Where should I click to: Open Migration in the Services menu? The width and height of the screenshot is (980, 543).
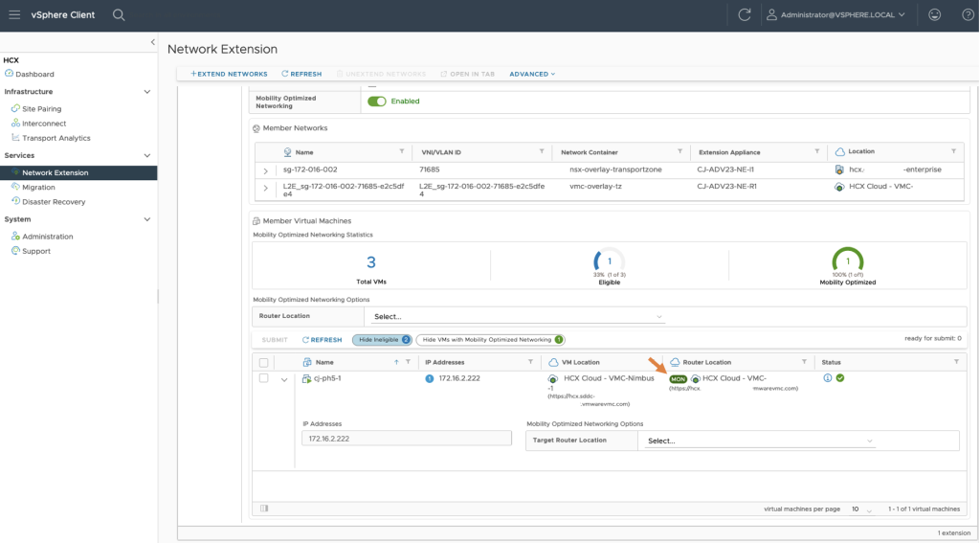pyautogui.click(x=38, y=188)
